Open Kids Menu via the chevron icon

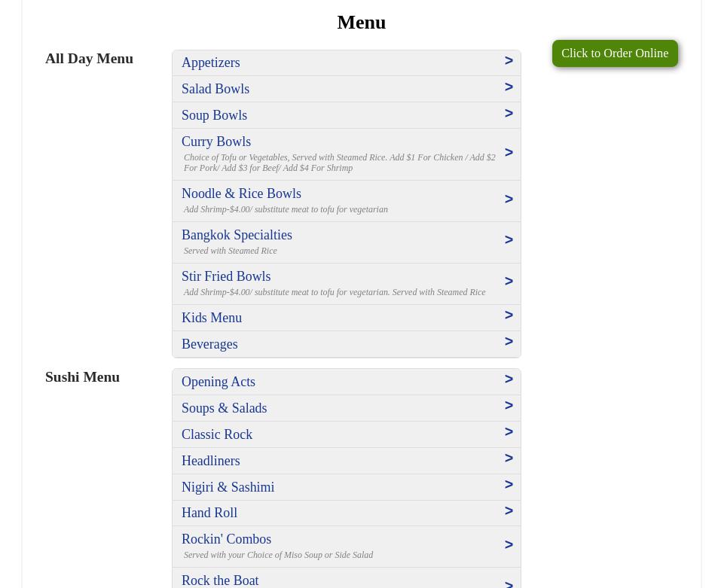pyautogui.click(x=509, y=315)
